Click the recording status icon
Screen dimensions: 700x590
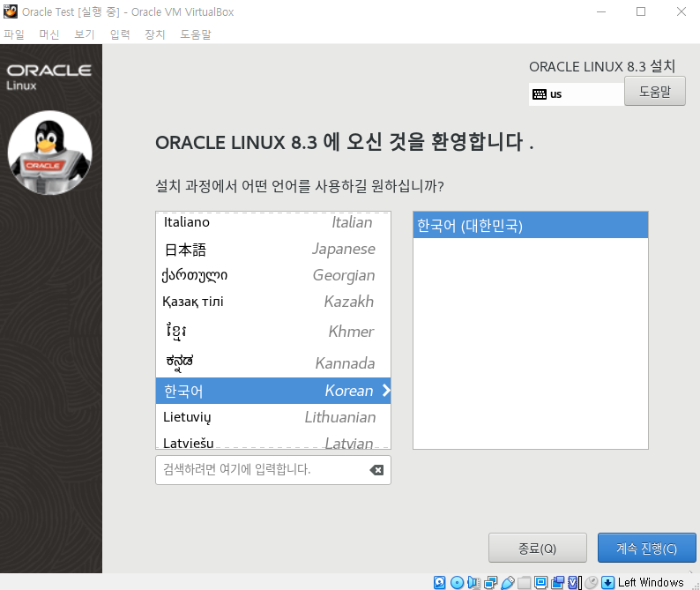coord(557,582)
